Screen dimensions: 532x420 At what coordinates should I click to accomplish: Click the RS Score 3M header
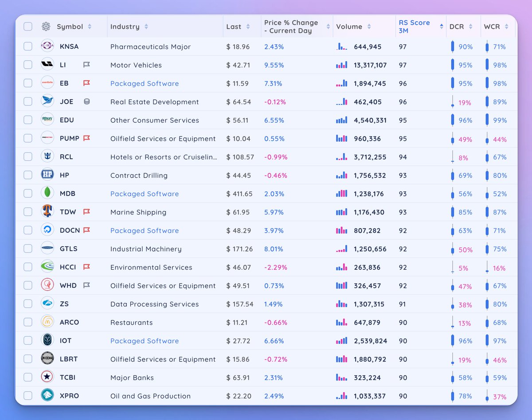[415, 27]
